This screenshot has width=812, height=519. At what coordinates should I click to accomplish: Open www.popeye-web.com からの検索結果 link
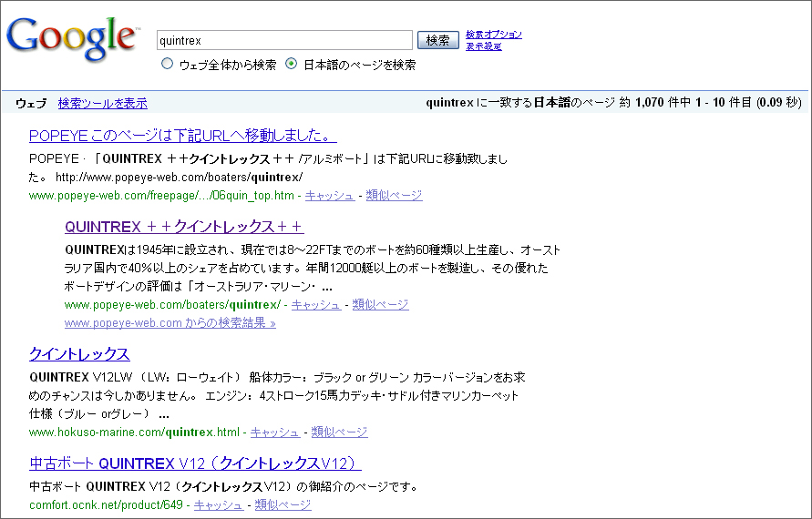170,323
